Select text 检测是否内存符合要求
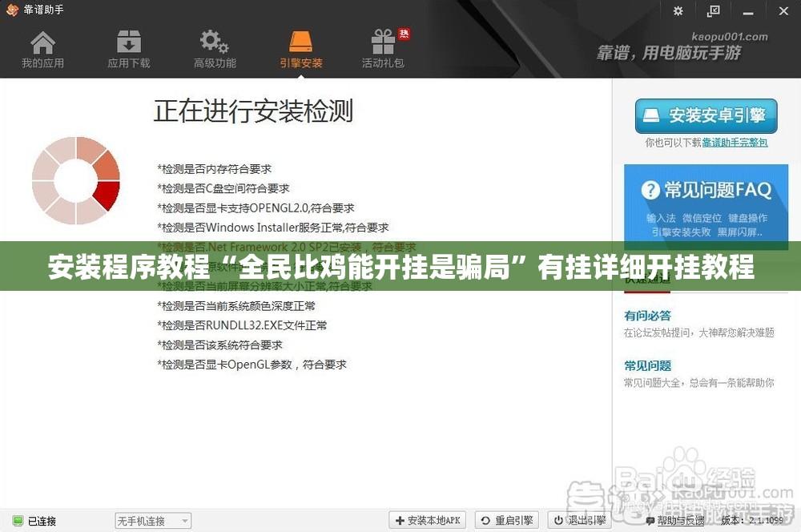Image resolution: width=801 pixels, height=532 pixels. (216, 168)
